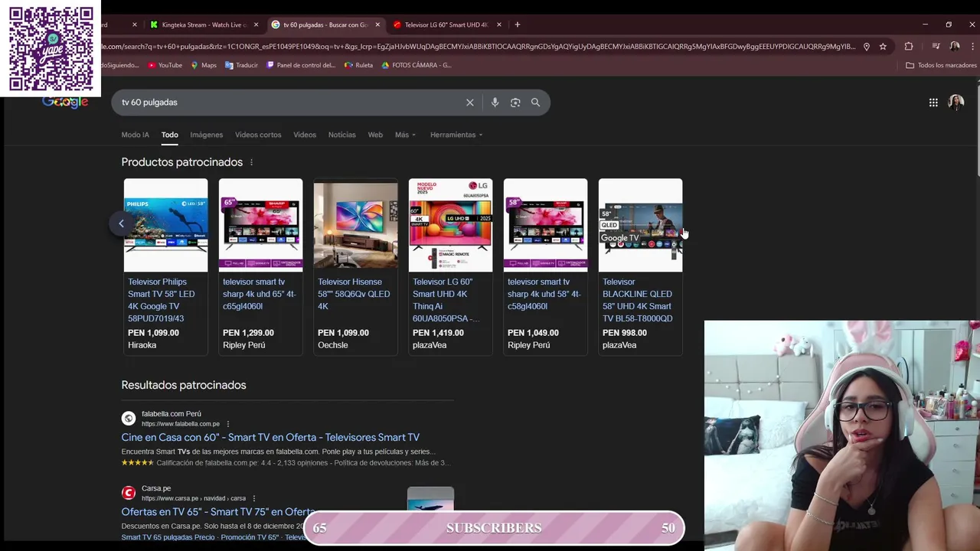Open the media controls icon in toolbar

coord(936,47)
